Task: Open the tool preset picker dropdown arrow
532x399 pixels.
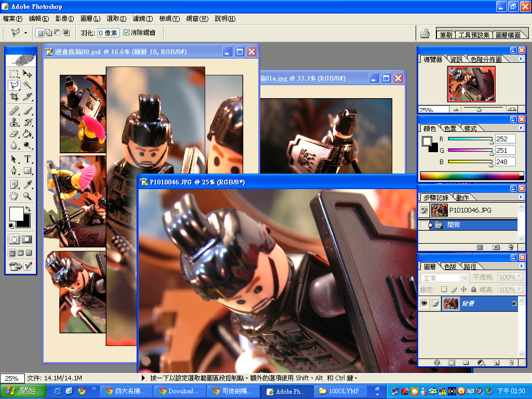Action: pyautogui.click(x=25, y=33)
